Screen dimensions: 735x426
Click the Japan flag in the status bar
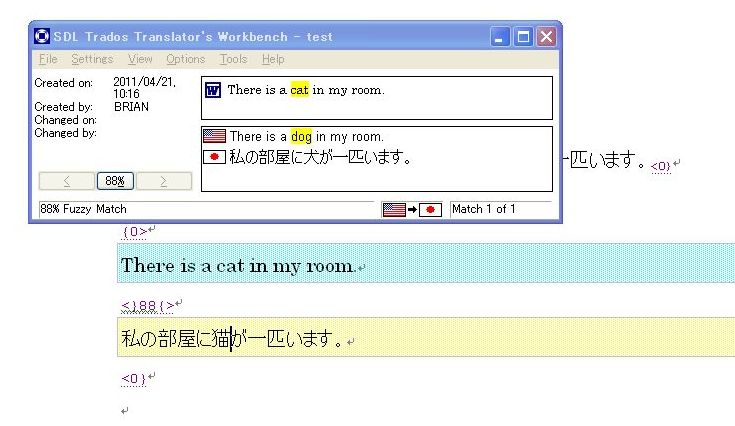[x=430, y=209]
